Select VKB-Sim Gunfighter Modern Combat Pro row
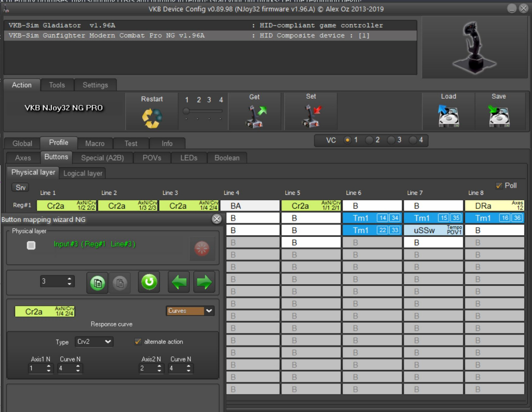Screen dimensions: 532x412 [210, 35]
